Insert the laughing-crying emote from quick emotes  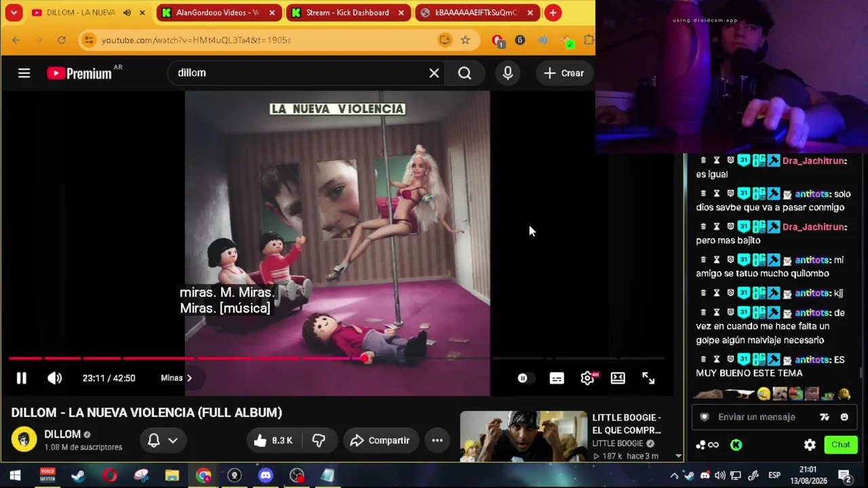pyautogui.click(x=764, y=394)
